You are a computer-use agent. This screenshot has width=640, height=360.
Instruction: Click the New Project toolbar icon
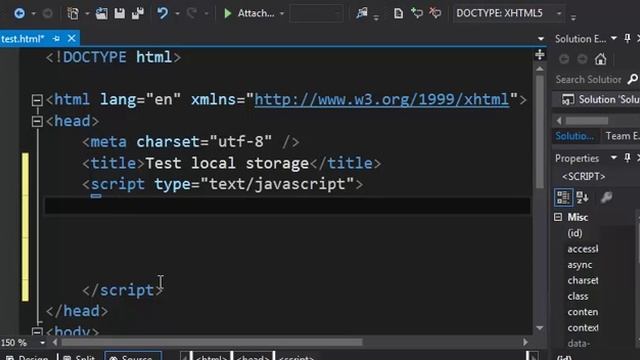[73, 13]
